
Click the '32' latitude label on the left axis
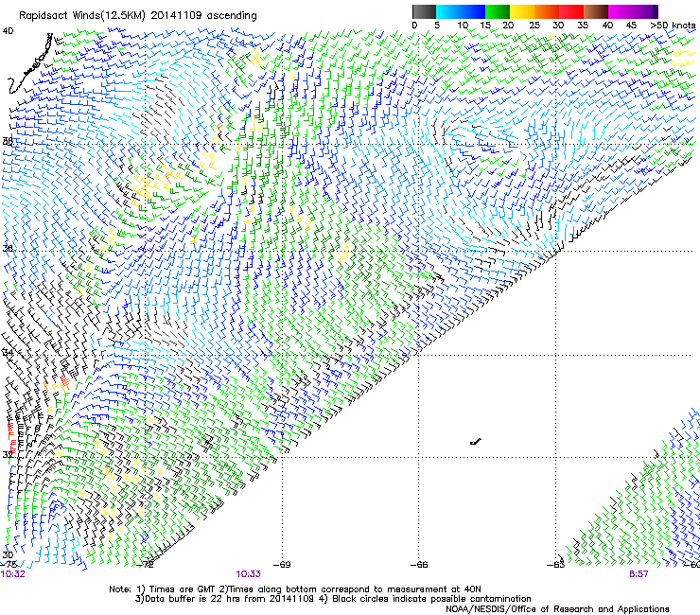[x=8, y=455]
